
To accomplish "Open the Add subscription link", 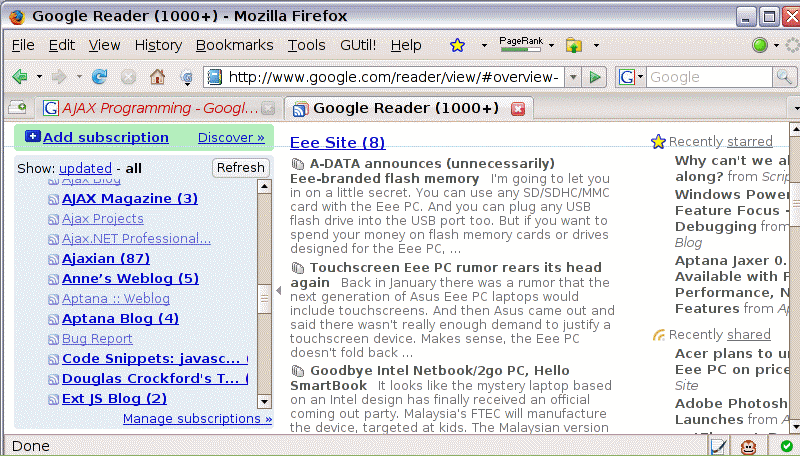I will click(106, 137).
